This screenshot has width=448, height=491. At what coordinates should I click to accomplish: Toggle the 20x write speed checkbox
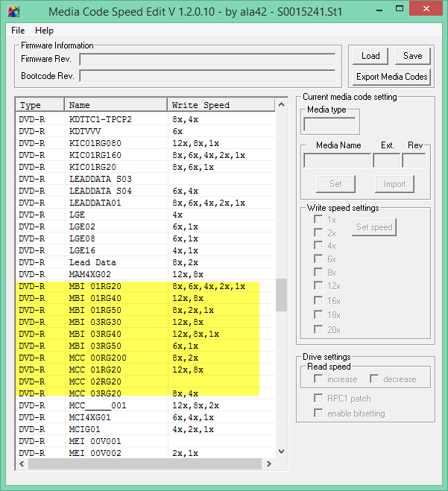(x=318, y=329)
